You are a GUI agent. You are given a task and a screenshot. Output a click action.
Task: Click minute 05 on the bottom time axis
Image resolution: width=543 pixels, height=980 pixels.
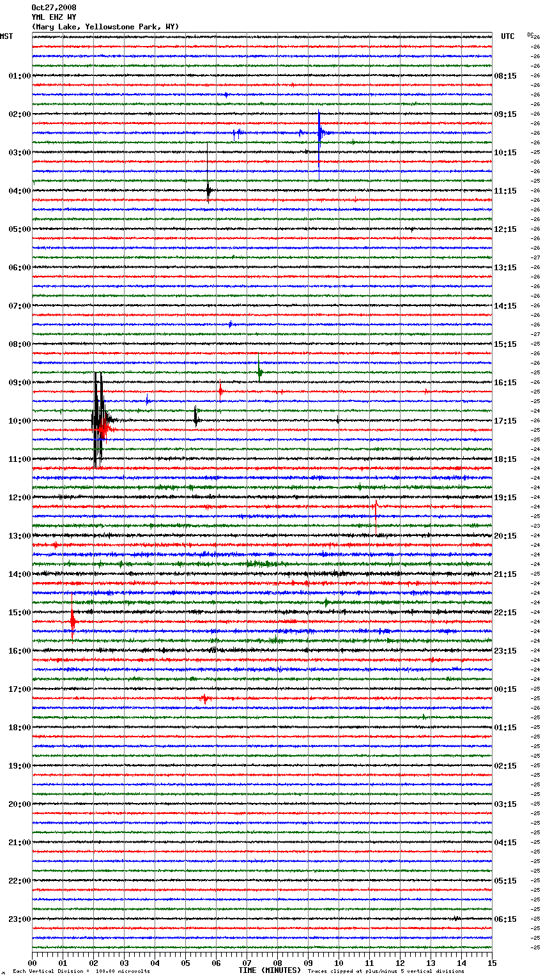(x=185, y=963)
